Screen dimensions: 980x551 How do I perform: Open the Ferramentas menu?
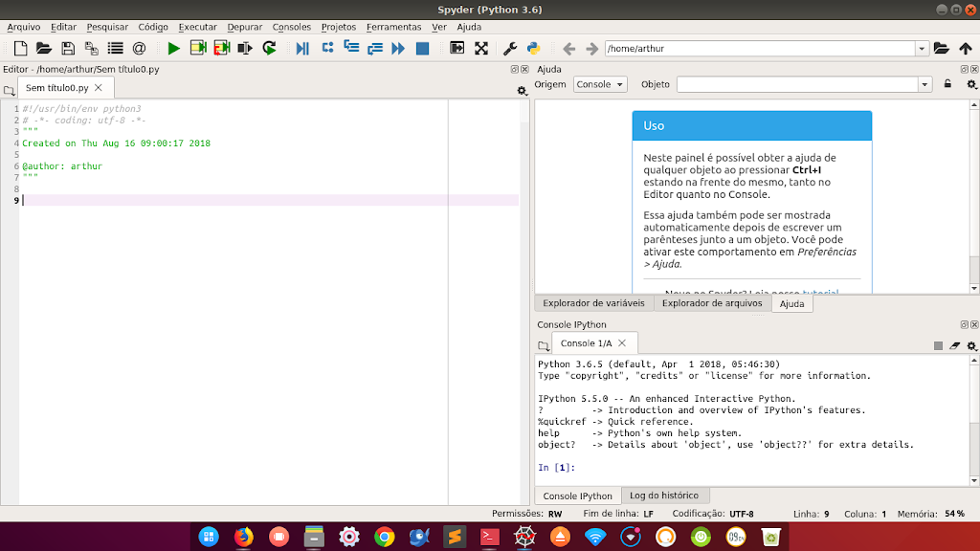pyautogui.click(x=393, y=27)
